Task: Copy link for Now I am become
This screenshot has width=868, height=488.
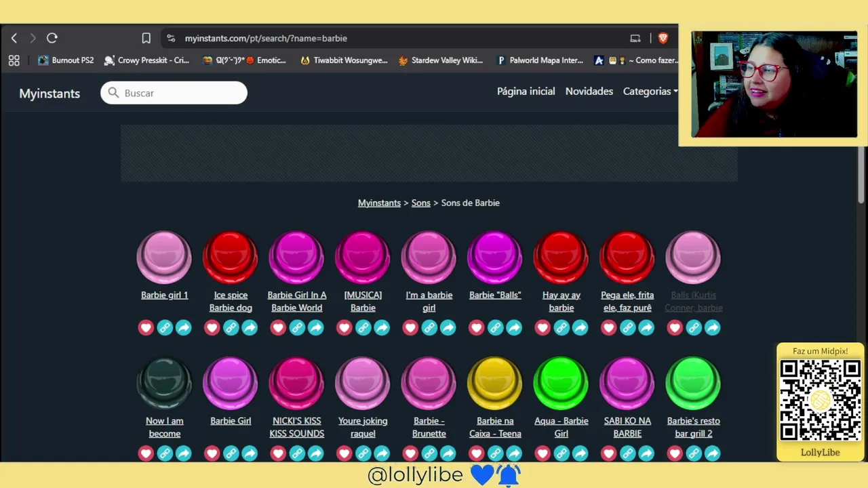Action: [165, 453]
